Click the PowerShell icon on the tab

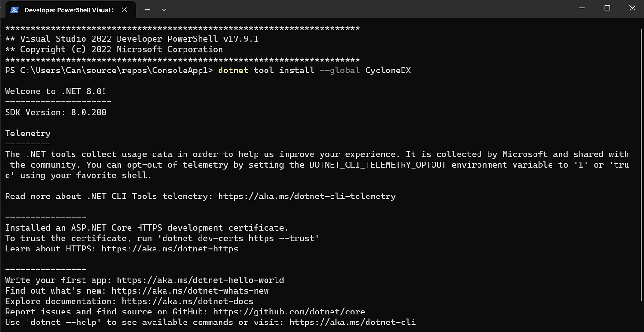[x=14, y=9]
